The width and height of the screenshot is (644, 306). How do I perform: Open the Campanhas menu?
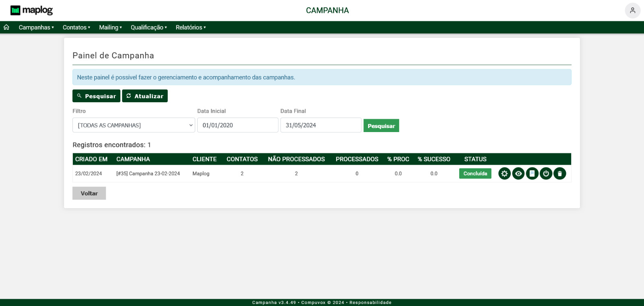pos(36,27)
